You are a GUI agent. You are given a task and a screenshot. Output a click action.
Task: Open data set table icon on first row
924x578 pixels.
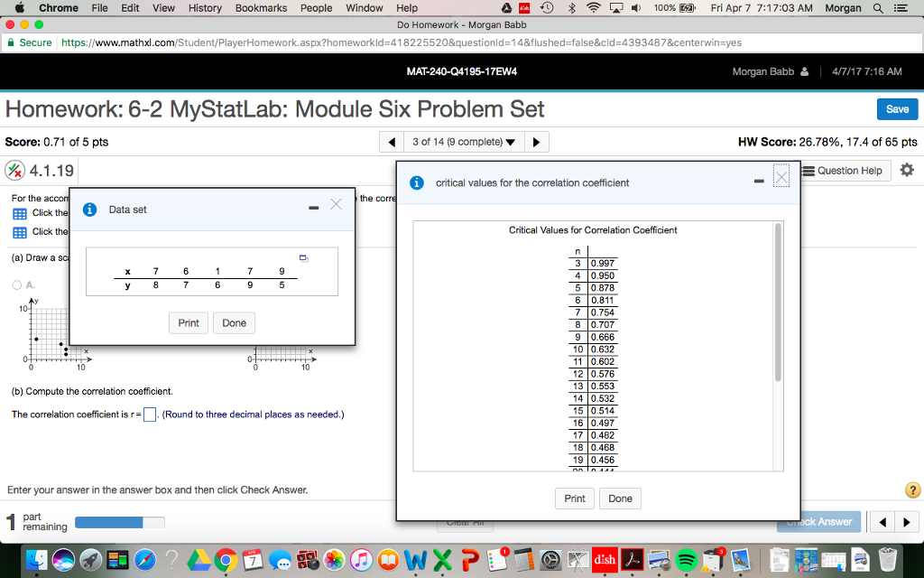click(20, 213)
